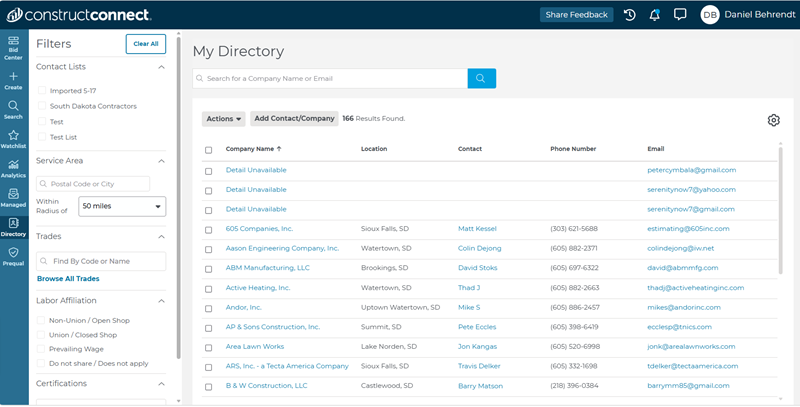Open contact Travis Delker
800x407 pixels.
(479, 366)
